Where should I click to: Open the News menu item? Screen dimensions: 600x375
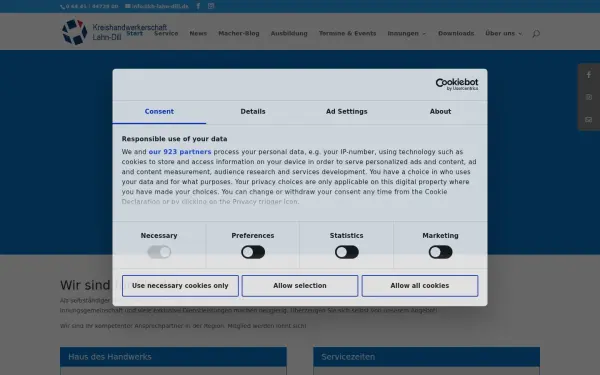(198, 34)
